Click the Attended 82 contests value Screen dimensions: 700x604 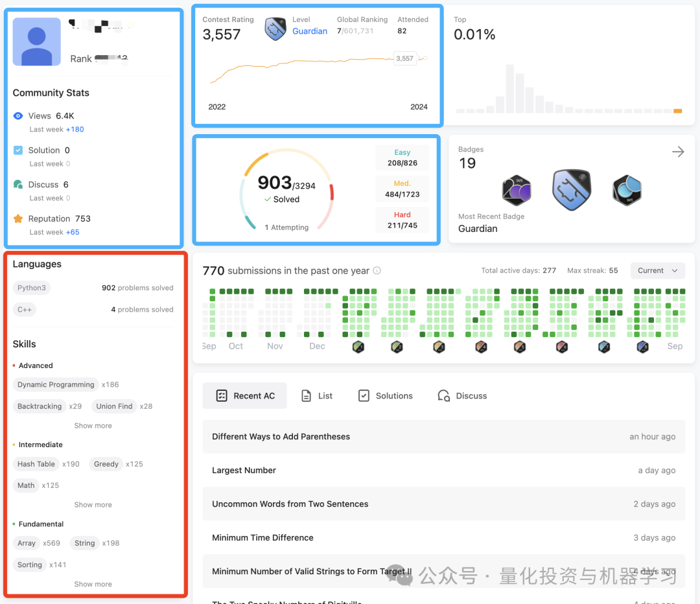402,31
